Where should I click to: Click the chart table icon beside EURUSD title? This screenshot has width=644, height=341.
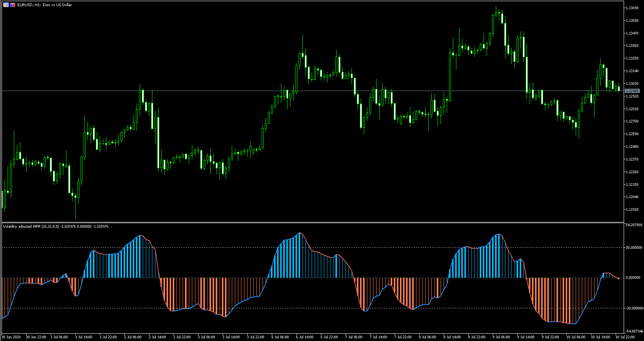(x=6, y=5)
